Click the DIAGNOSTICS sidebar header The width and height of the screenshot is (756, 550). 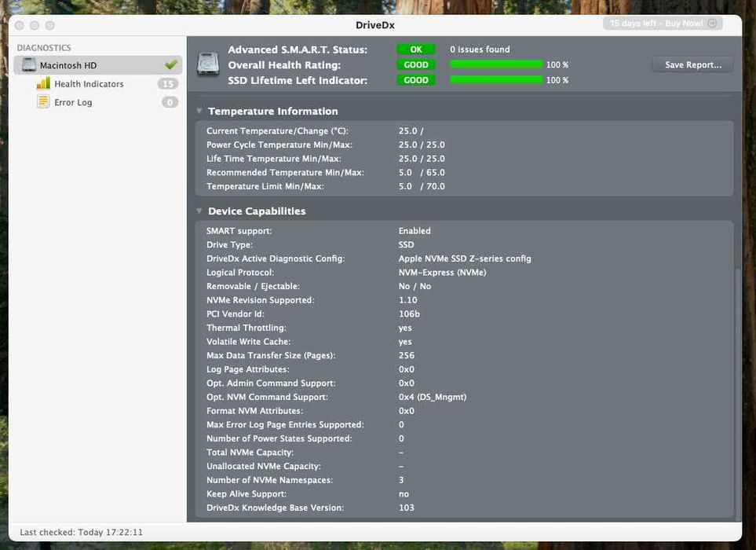[44, 48]
